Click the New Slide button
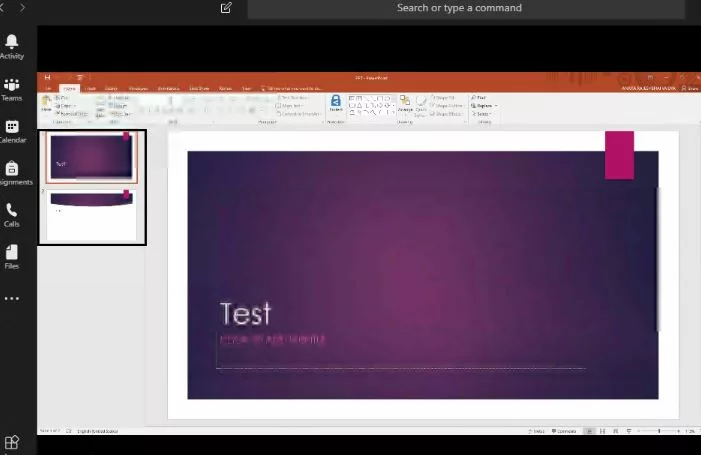The image size is (701, 455). point(100,106)
